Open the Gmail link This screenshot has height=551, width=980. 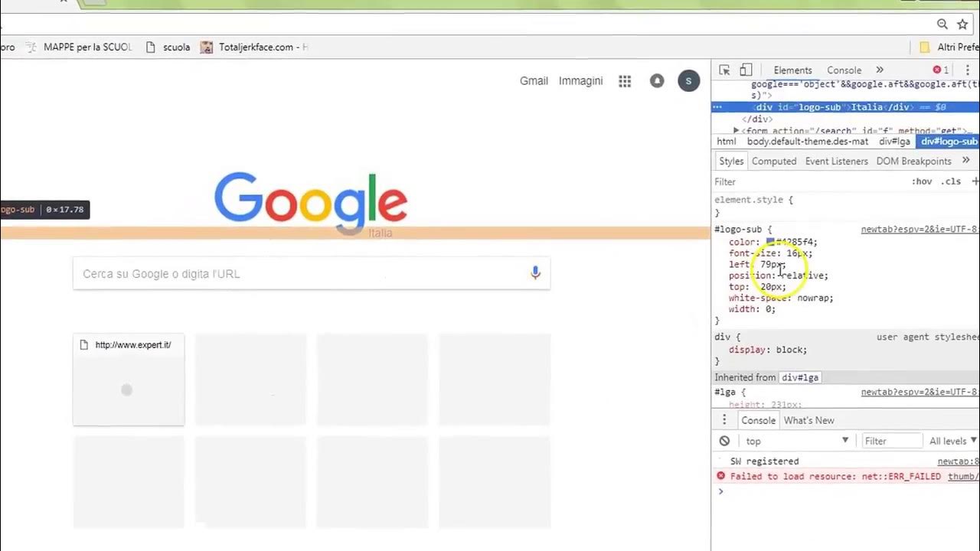coord(534,80)
